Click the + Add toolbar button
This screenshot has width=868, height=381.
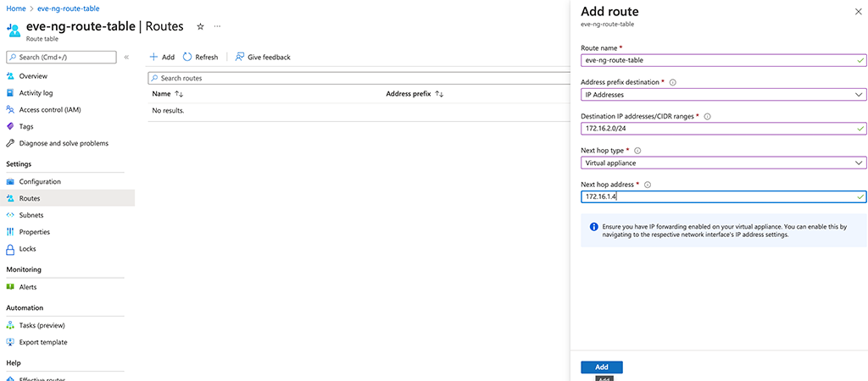162,57
